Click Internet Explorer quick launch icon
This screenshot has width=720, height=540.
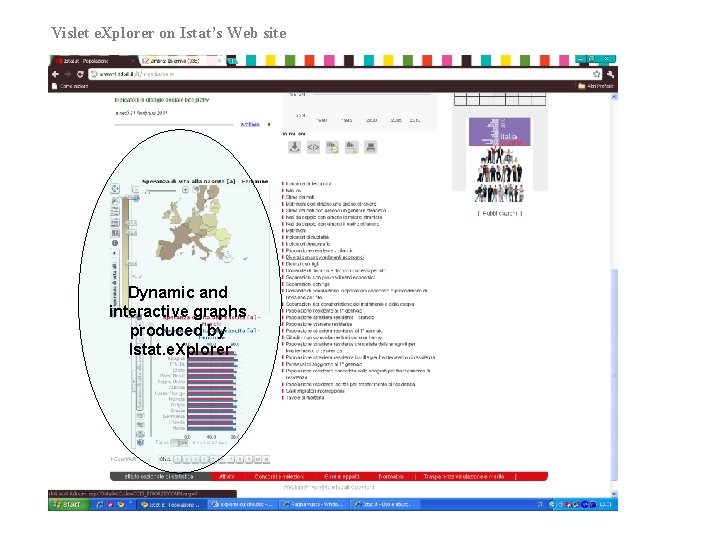(99, 504)
